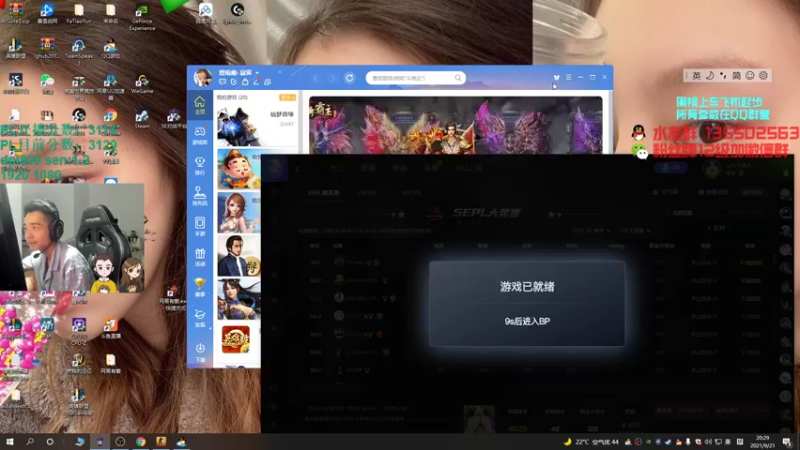Select the 大厅 tab in the dark platform window

pos(336,168)
